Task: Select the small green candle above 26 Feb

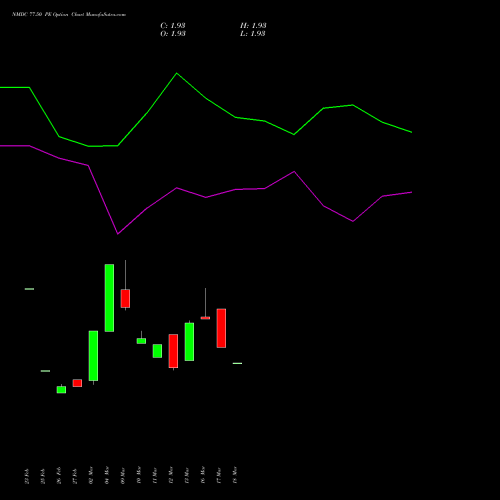Action: pyautogui.click(x=61, y=389)
